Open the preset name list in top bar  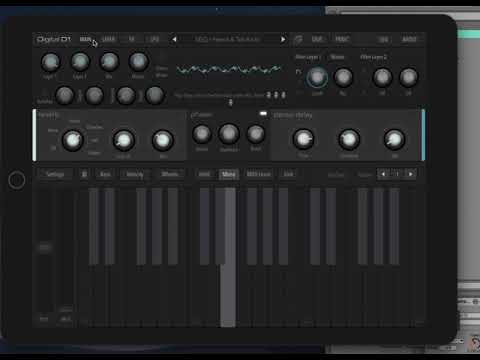coord(228,39)
